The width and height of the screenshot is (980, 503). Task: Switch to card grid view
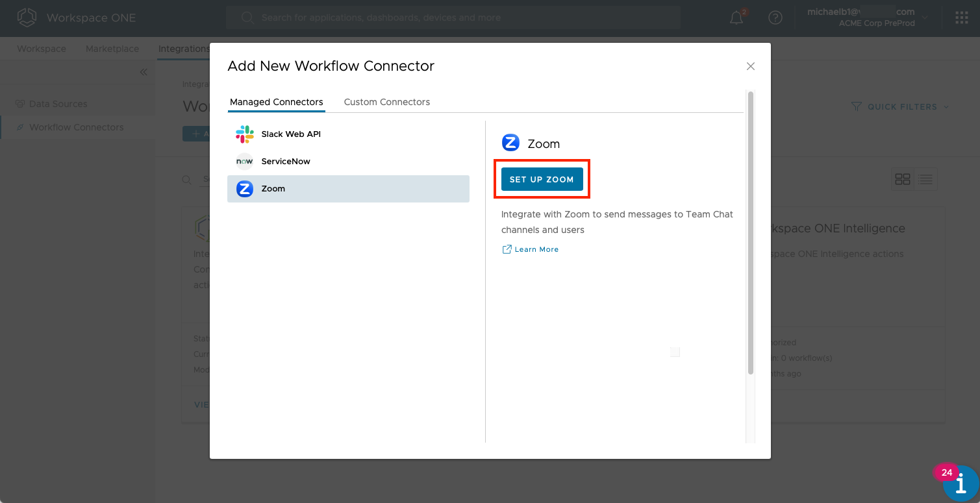(903, 180)
